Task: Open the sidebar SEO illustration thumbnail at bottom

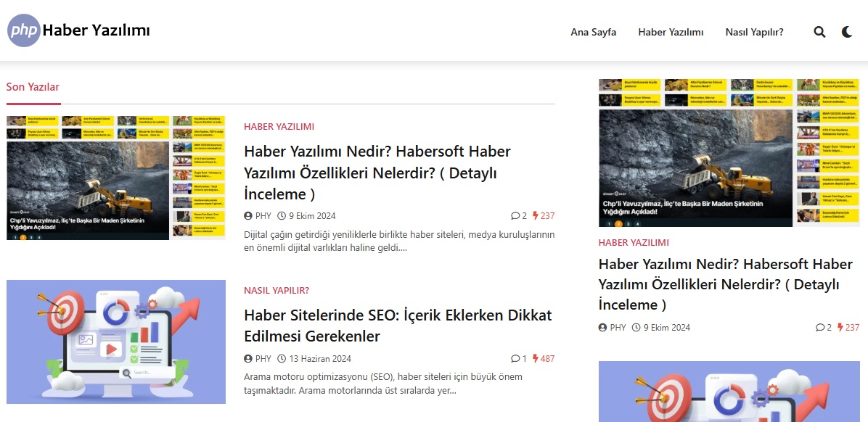Action: pyautogui.click(x=729, y=392)
